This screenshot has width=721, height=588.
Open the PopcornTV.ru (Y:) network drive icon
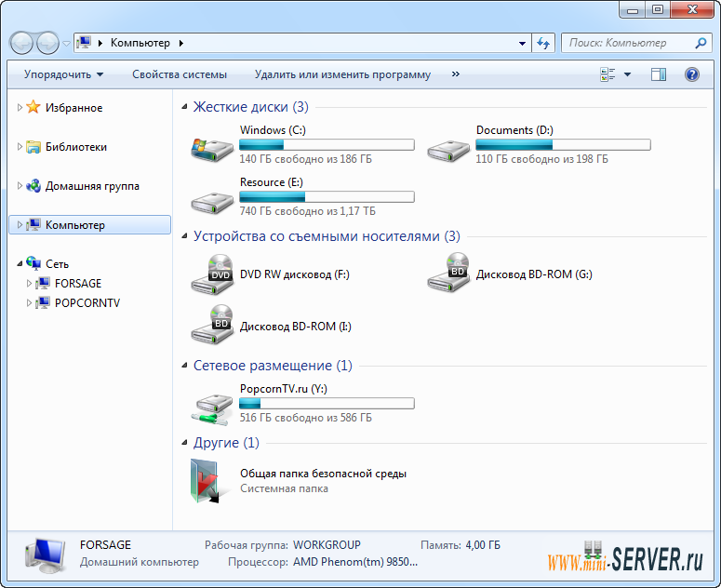tap(212, 408)
